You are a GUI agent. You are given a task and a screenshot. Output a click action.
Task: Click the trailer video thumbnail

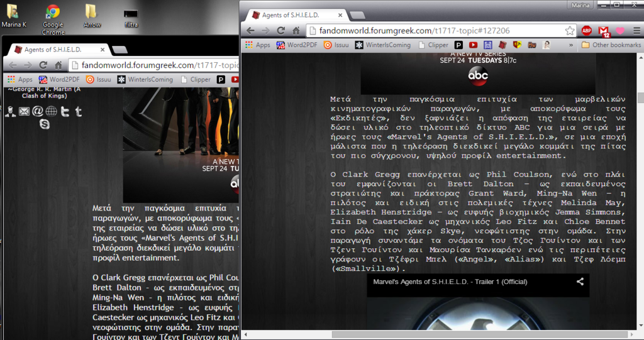tap(478, 314)
